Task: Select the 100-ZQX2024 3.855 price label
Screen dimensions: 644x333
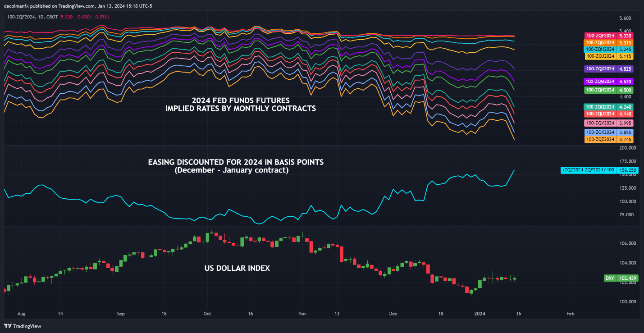Action: [x=609, y=132]
